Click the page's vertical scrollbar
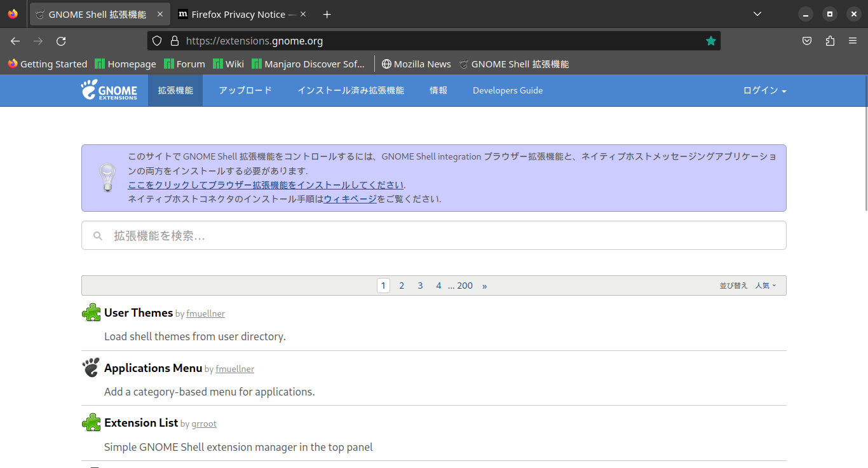The width and height of the screenshot is (868, 468). (x=865, y=143)
